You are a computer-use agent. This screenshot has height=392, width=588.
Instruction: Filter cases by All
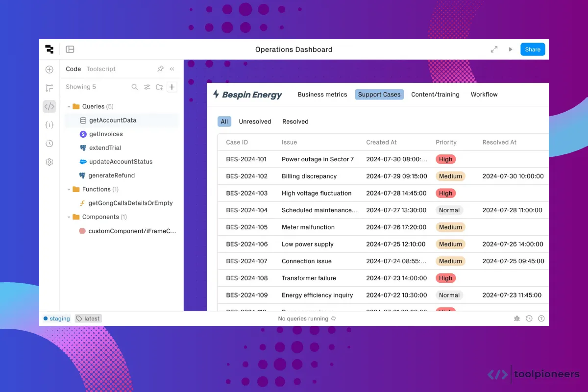224,122
